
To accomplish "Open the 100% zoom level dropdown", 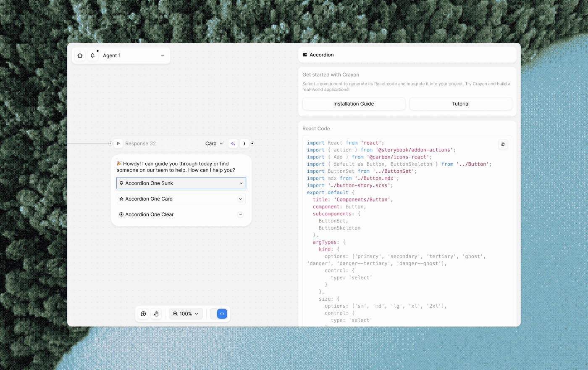I will (186, 314).
